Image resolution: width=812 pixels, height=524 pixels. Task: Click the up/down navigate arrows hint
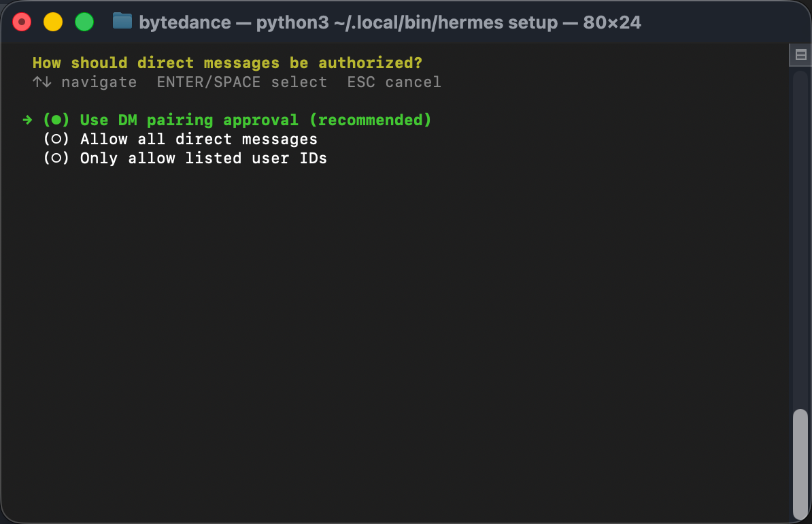42,82
